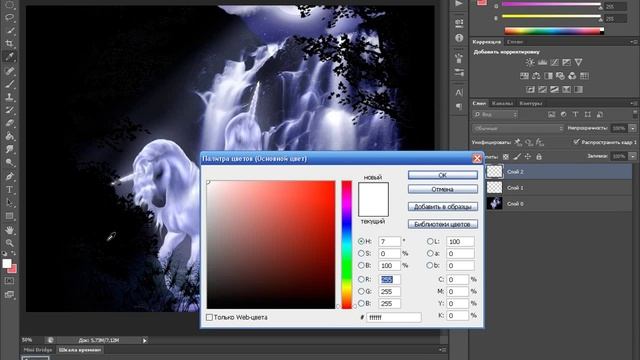Open the Коррекция panel menu
Viewport: 640px width, 360px height.
coord(634,42)
